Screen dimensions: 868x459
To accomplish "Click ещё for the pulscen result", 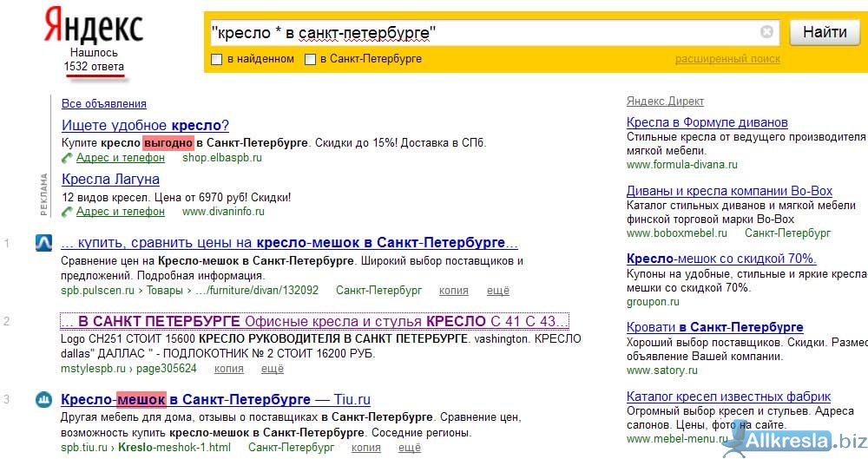I will coord(497,290).
